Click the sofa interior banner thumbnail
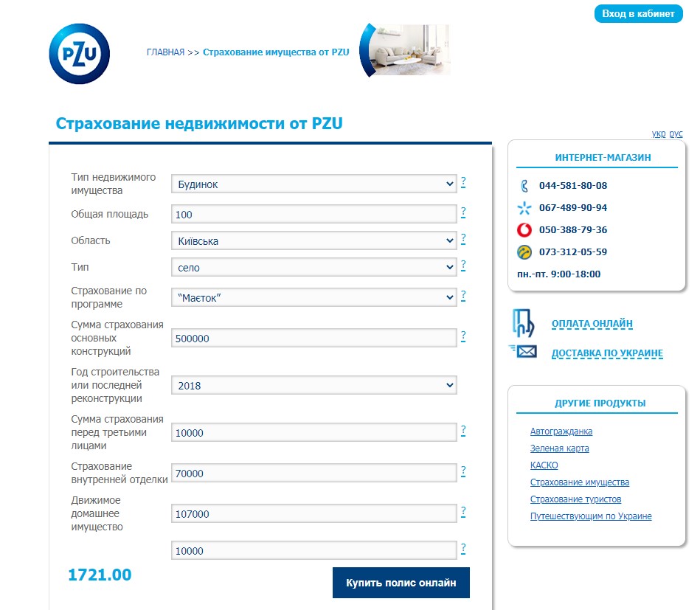 point(409,49)
